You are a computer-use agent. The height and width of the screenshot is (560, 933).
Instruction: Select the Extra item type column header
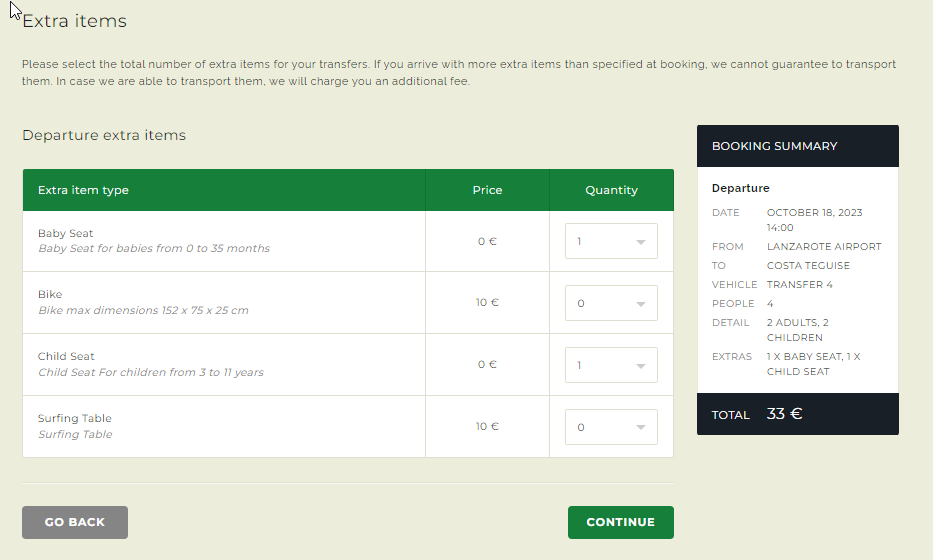coord(83,190)
